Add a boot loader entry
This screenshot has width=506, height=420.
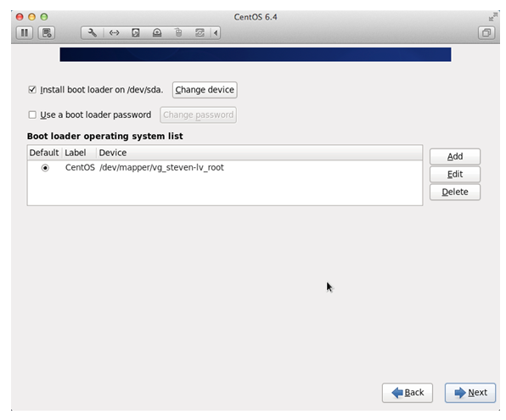click(455, 156)
